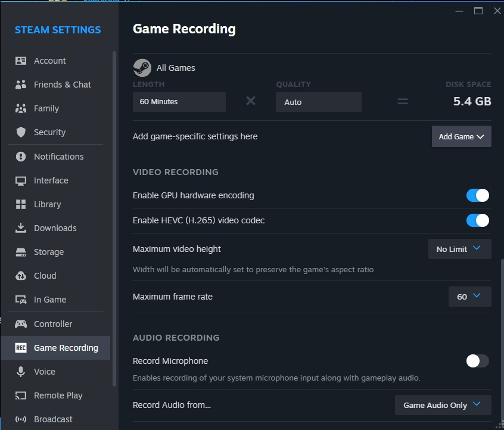The image size is (504, 430).
Task: Click the Controller gamepad icon
Action: tap(21, 324)
